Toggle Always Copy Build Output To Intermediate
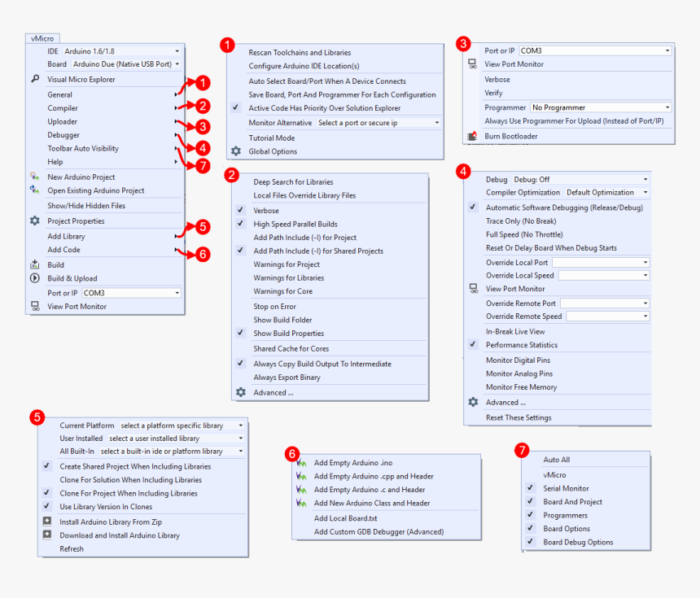Screen dimensions: 700x598 coord(241,363)
